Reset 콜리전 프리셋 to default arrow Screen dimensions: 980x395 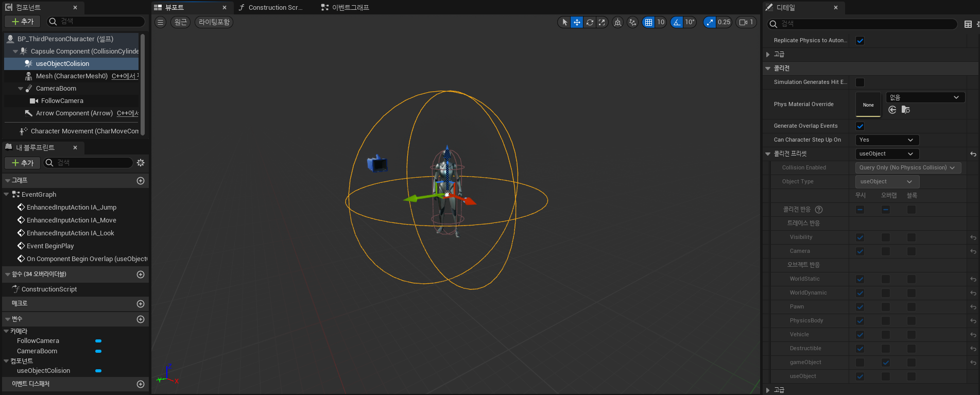point(973,154)
